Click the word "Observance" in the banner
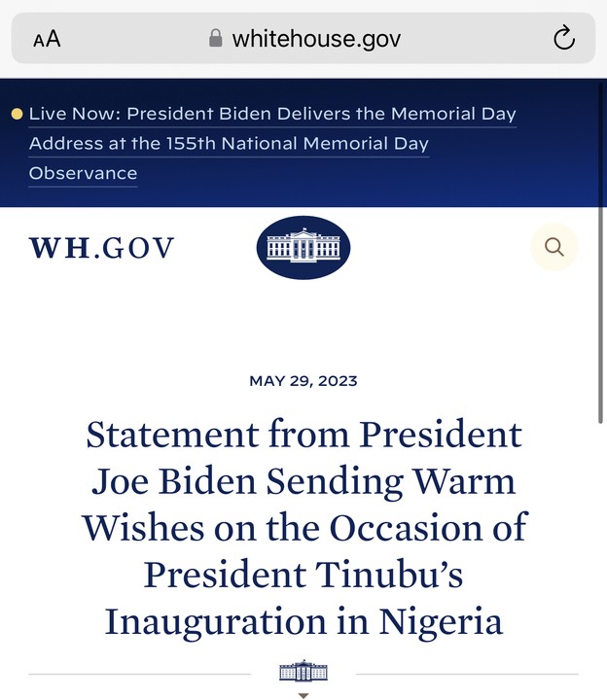Viewport: 607px width, 700px height. [x=83, y=174]
